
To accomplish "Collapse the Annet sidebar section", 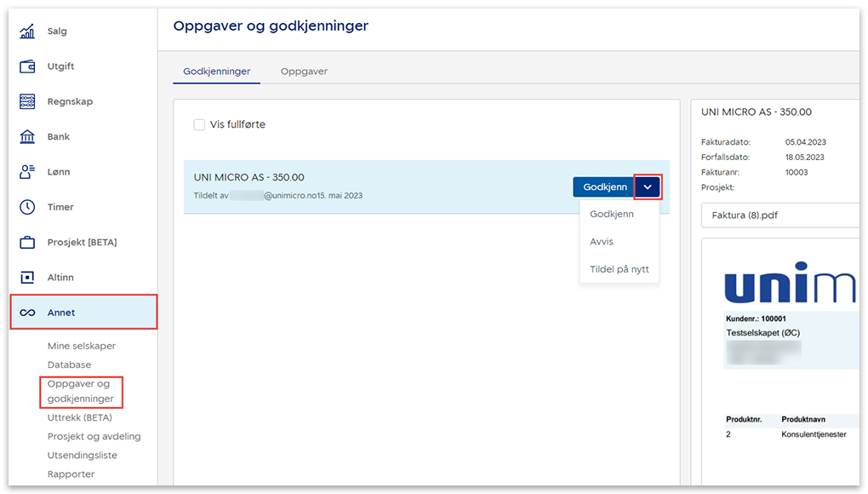I will (x=83, y=313).
